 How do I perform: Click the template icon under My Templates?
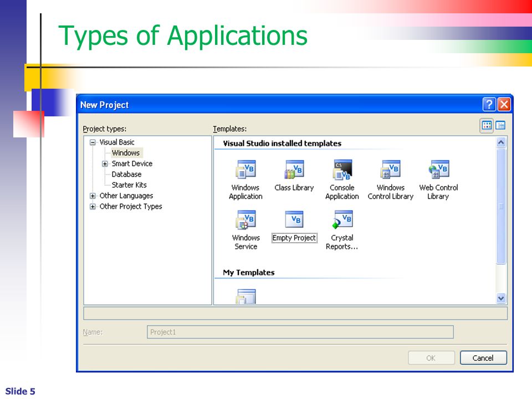click(245, 296)
